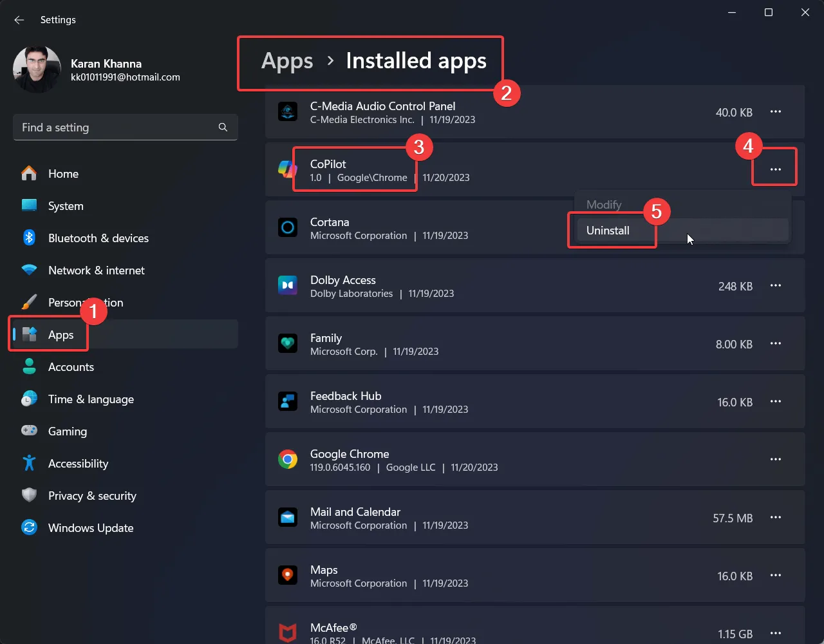Open more options for Google Chrome
The image size is (824, 644).
click(776, 460)
